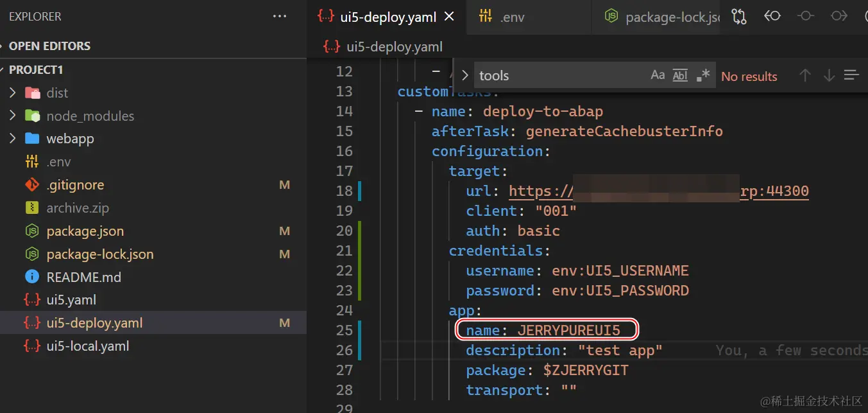Click 'package: $ZJERRYGIT' on line 27
This screenshot has width=868, height=413.
[547, 370]
